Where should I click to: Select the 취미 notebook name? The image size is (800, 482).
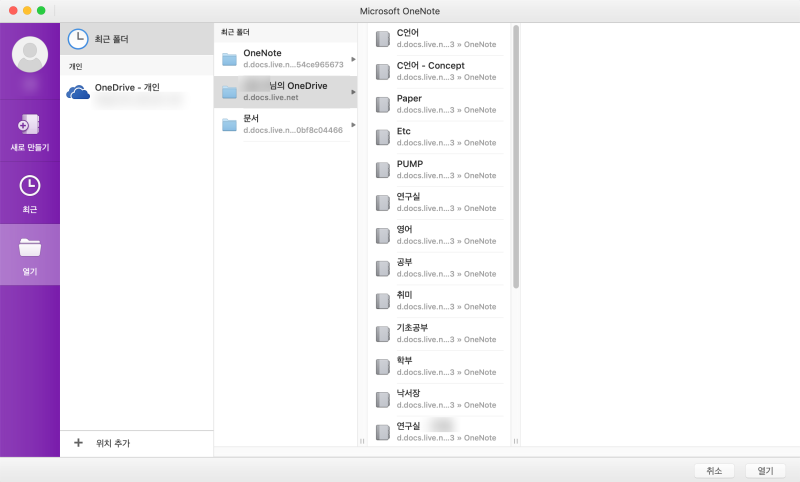[x=404, y=295]
